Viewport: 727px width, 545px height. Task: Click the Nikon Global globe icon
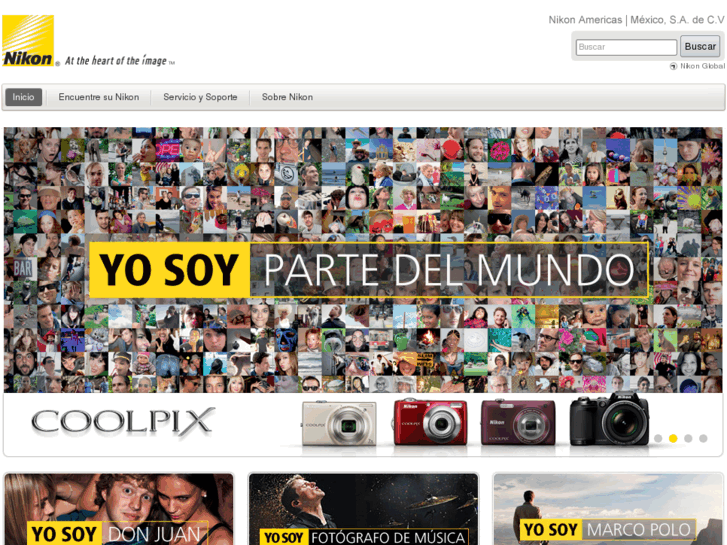673,66
